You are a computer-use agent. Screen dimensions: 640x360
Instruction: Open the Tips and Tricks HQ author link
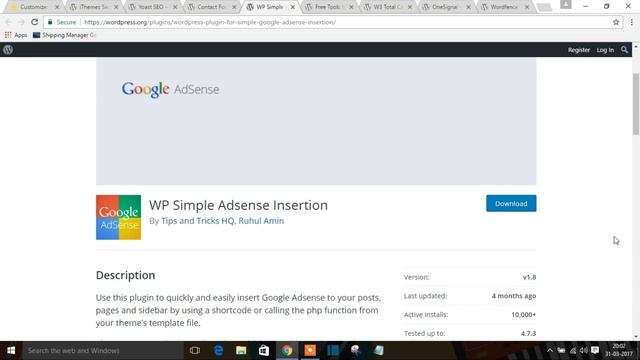pyautogui.click(x=198, y=221)
